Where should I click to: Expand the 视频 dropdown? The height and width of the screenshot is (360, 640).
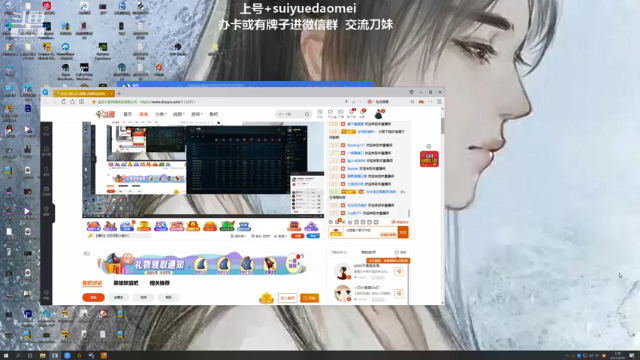click(x=178, y=114)
